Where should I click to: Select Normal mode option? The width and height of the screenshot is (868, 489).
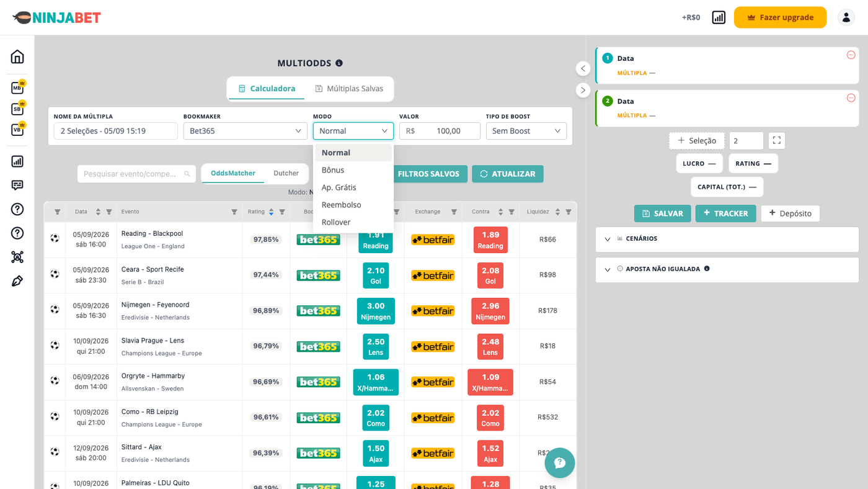coord(353,153)
